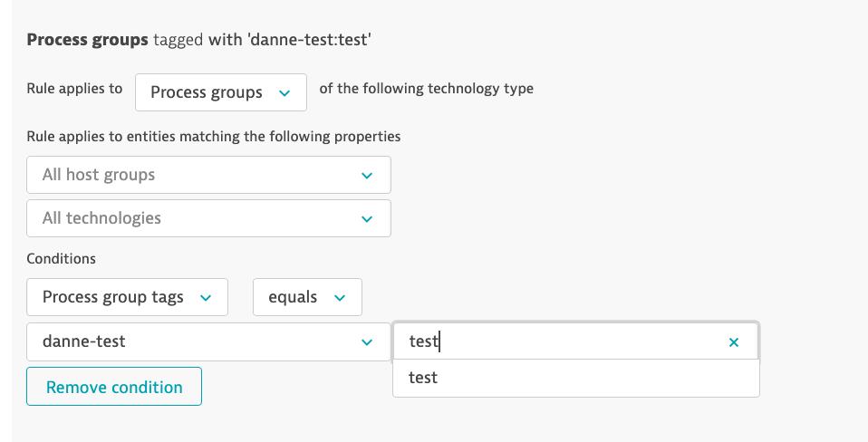The image size is (868, 442).
Task: Click the chevron arrow in danne-test field
Action: pos(367,341)
